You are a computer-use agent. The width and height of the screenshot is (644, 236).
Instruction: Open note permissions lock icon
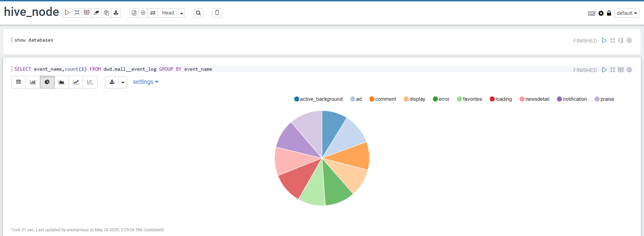pyautogui.click(x=609, y=13)
